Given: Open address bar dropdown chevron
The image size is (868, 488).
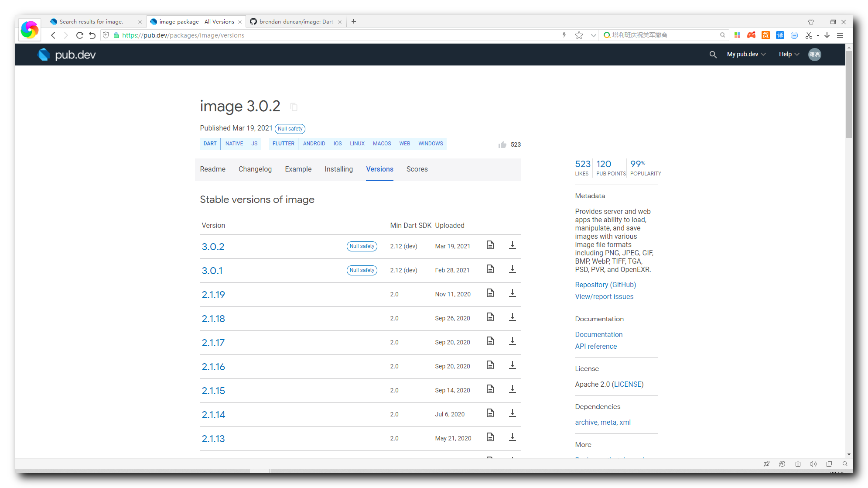Looking at the screenshot, I should pyautogui.click(x=594, y=35).
